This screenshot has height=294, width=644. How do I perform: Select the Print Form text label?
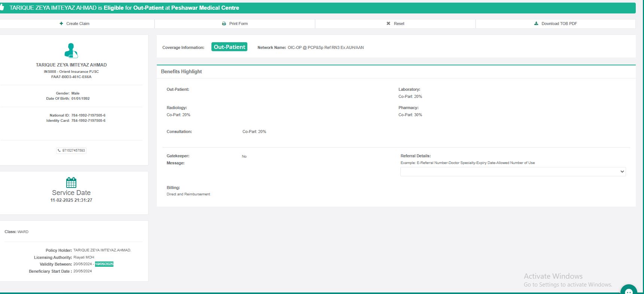point(238,24)
